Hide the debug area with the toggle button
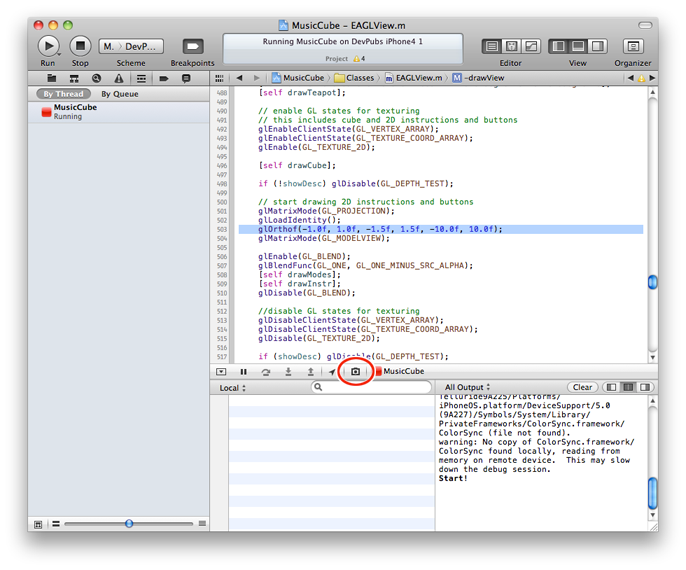This screenshot has height=570, width=686. tap(221, 371)
